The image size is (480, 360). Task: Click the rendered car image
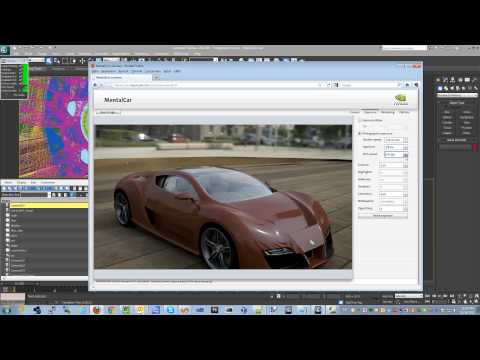coord(223,197)
